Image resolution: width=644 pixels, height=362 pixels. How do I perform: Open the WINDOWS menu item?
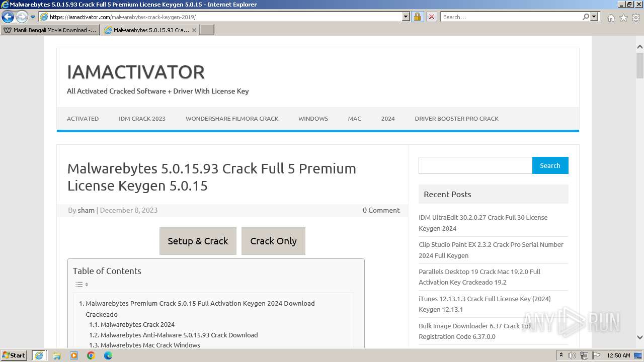(x=313, y=119)
